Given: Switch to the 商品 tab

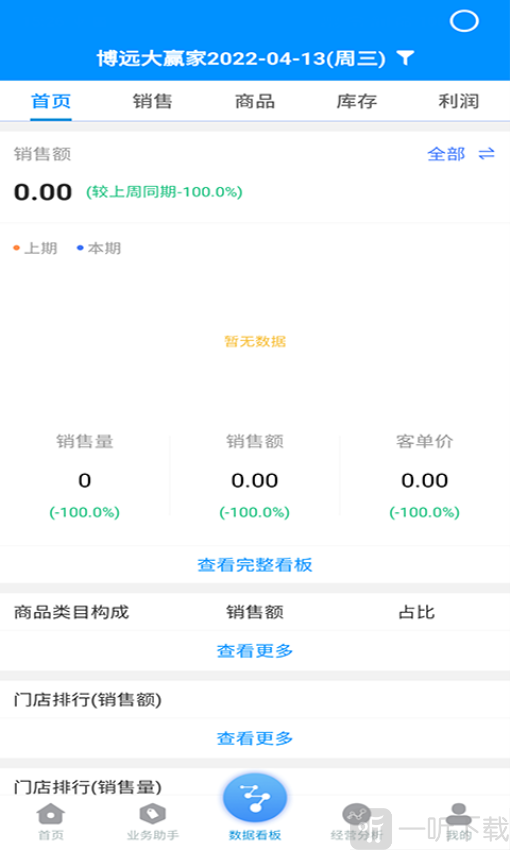Looking at the screenshot, I should coord(255,101).
